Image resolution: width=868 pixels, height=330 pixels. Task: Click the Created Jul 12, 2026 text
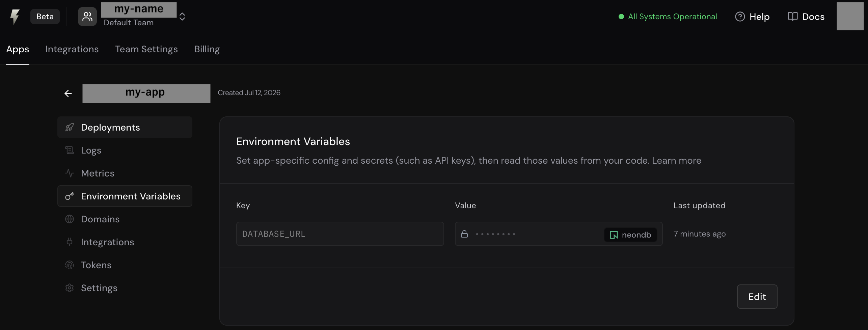(249, 93)
